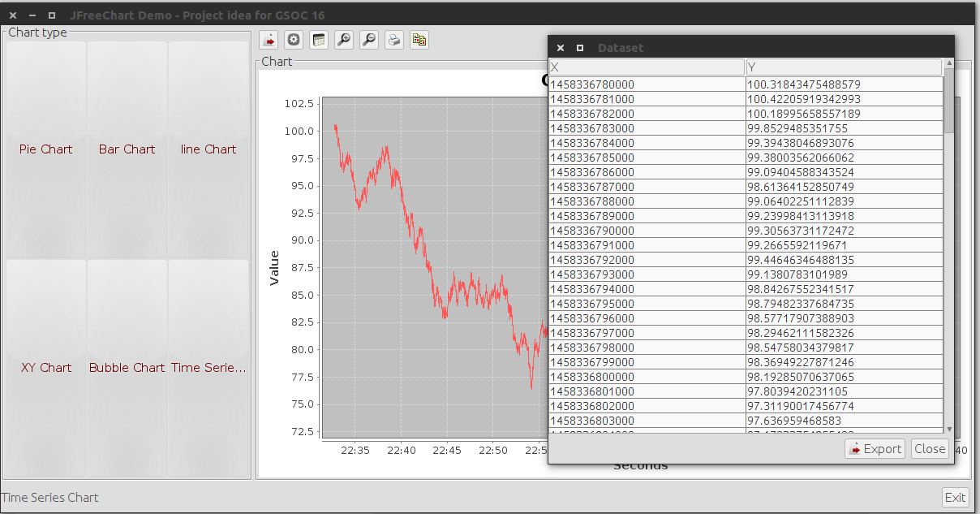Viewport: 980px width, 514px height.
Task: Select cell 99.39438046893076
Action: click(845, 143)
